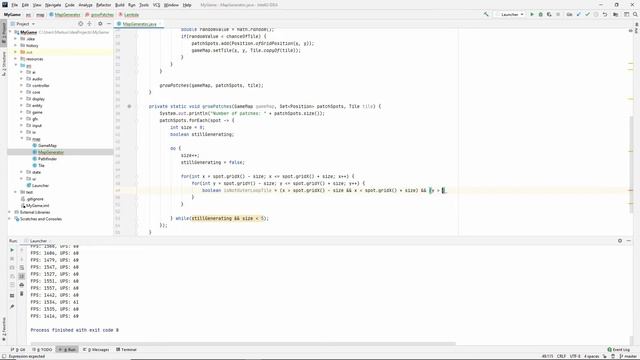Expand the resources folder

(x=16, y=59)
